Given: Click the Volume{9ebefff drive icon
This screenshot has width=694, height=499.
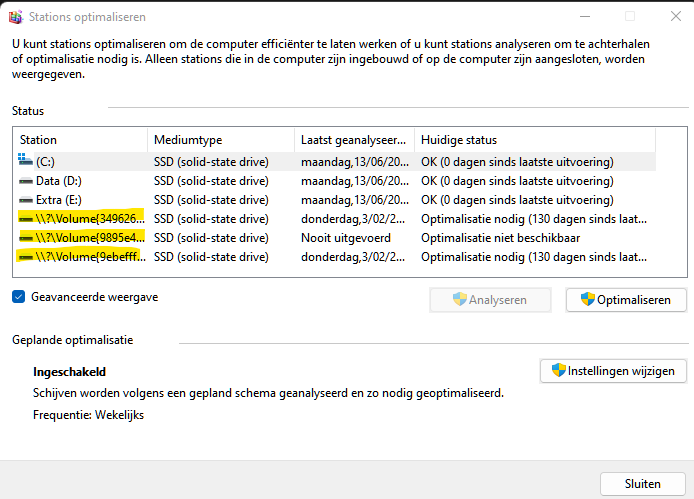Looking at the screenshot, I should 26,257.
